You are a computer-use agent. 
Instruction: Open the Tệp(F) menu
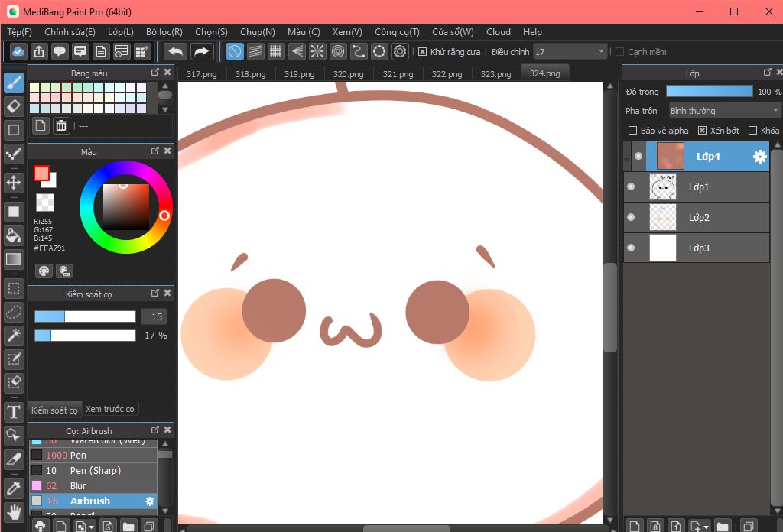19,32
